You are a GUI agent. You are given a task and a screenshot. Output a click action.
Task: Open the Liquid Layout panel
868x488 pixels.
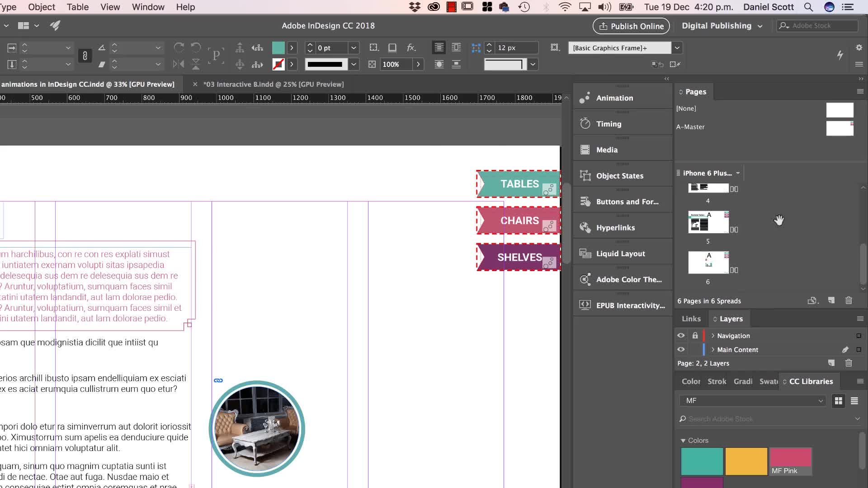point(623,253)
